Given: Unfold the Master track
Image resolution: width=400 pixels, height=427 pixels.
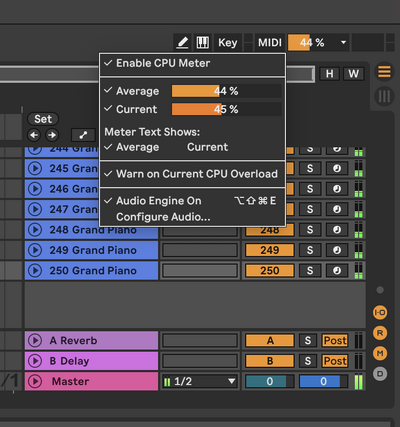Looking at the screenshot, I should click(35, 381).
